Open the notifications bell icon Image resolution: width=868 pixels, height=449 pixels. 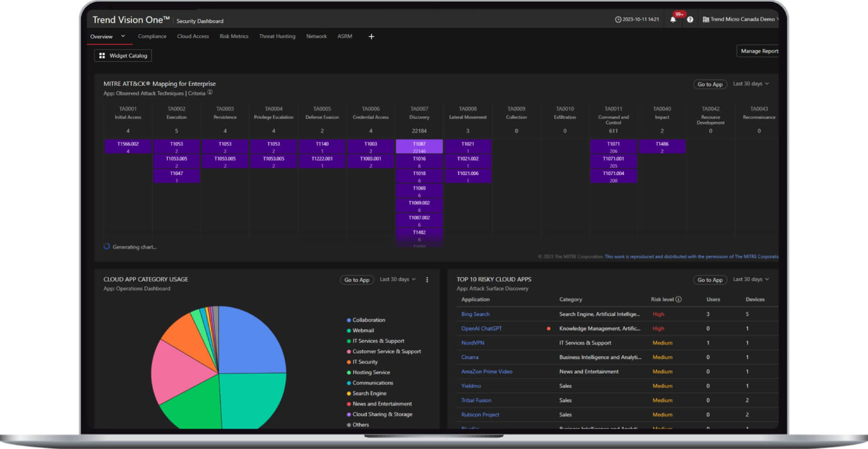point(673,20)
